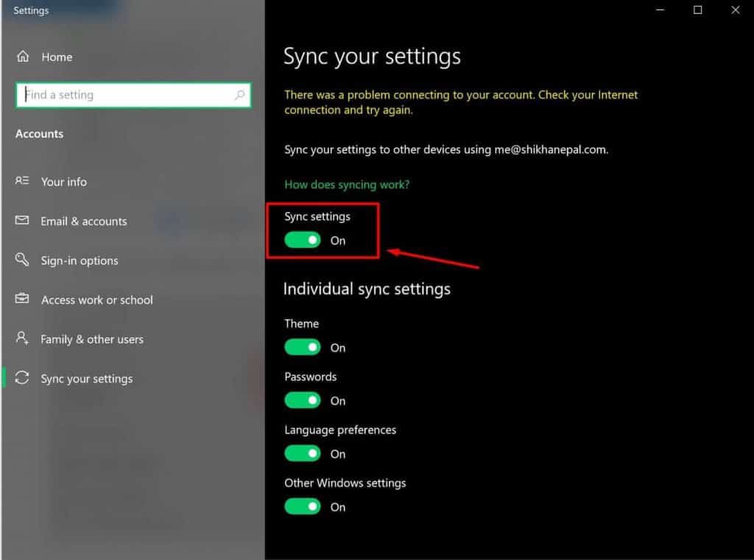This screenshot has width=754, height=560.
Task: Toggle Language preferences sync switch
Action: (x=303, y=453)
